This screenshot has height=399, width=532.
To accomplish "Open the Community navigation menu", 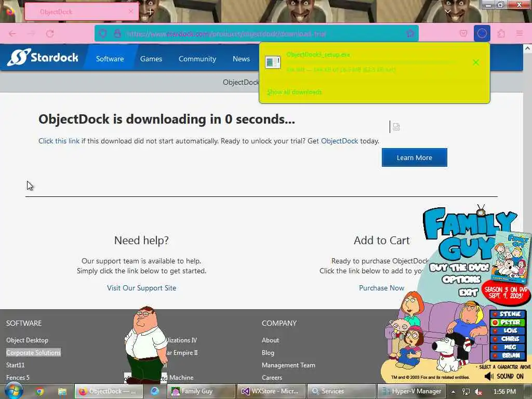I will coord(197,59).
